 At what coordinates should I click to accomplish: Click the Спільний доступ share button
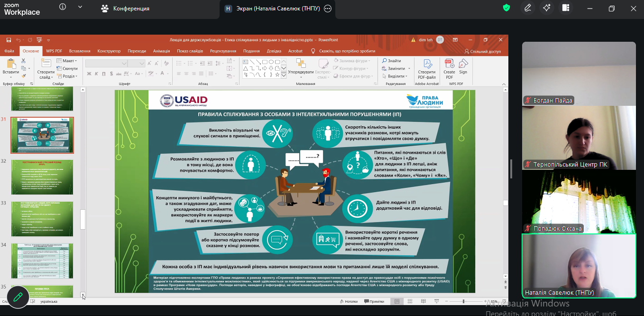[x=482, y=51]
